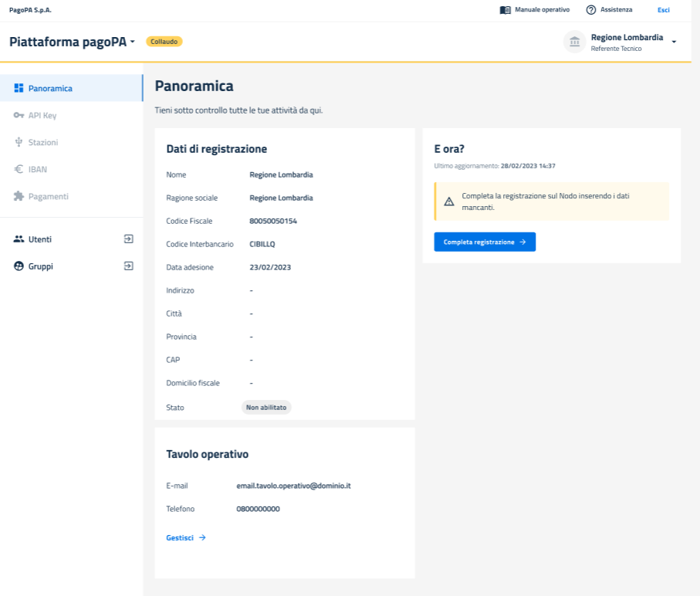The height and width of the screenshot is (596, 700).
Task: Click the Regione Lombardia institution avatar icon
Action: pos(574,42)
